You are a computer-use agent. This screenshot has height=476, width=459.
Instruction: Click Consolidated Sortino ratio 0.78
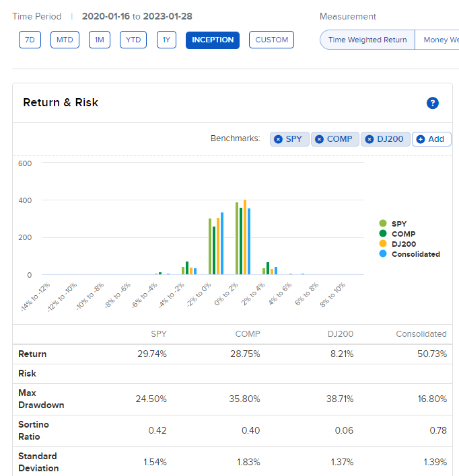(438, 430)
